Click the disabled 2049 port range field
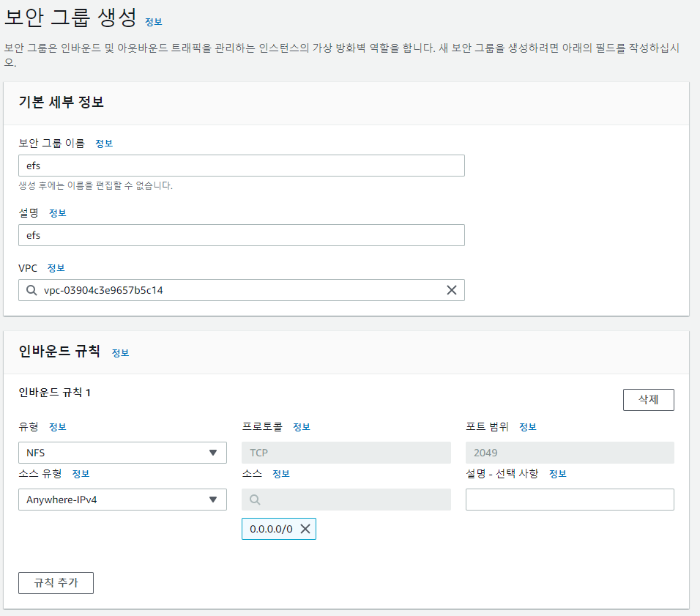The image size is (700, 616). tap(570, 453)
